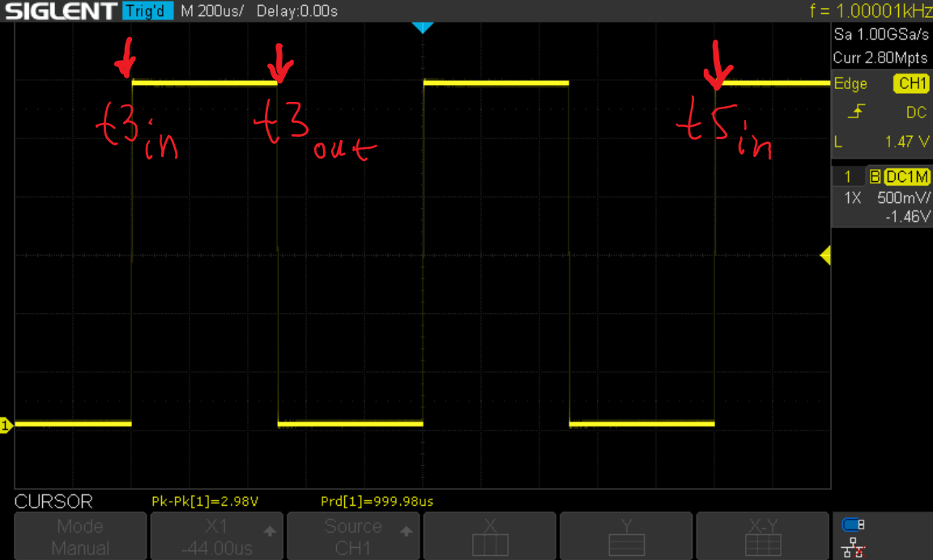Click the channel 1 ground reference marker
Screen dimensions: 933x560
tap(6, 425)
